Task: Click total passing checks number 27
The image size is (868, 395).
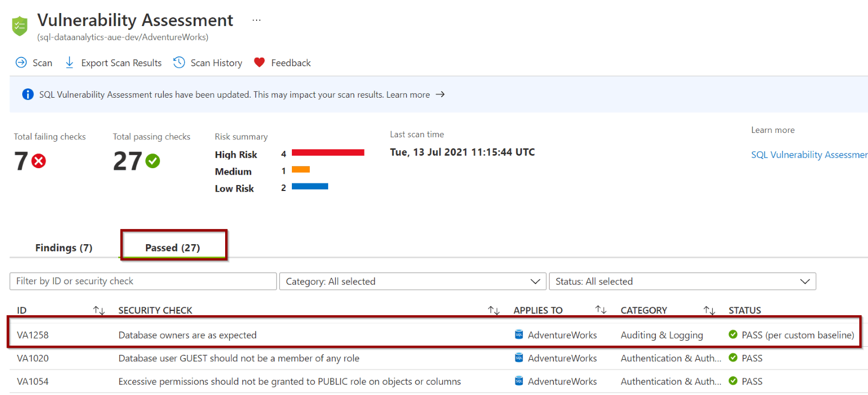Action: [127, 161]
